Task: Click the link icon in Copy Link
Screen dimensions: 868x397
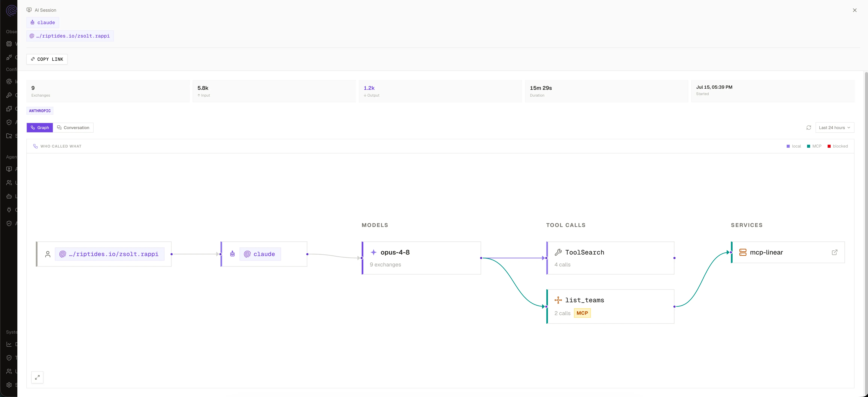Action: 33,59
